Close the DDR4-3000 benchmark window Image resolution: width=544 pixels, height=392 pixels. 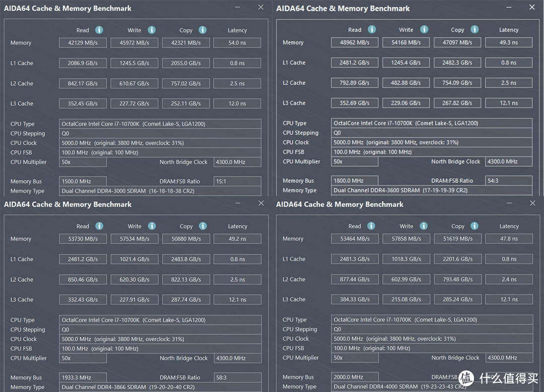click(261, 7)
